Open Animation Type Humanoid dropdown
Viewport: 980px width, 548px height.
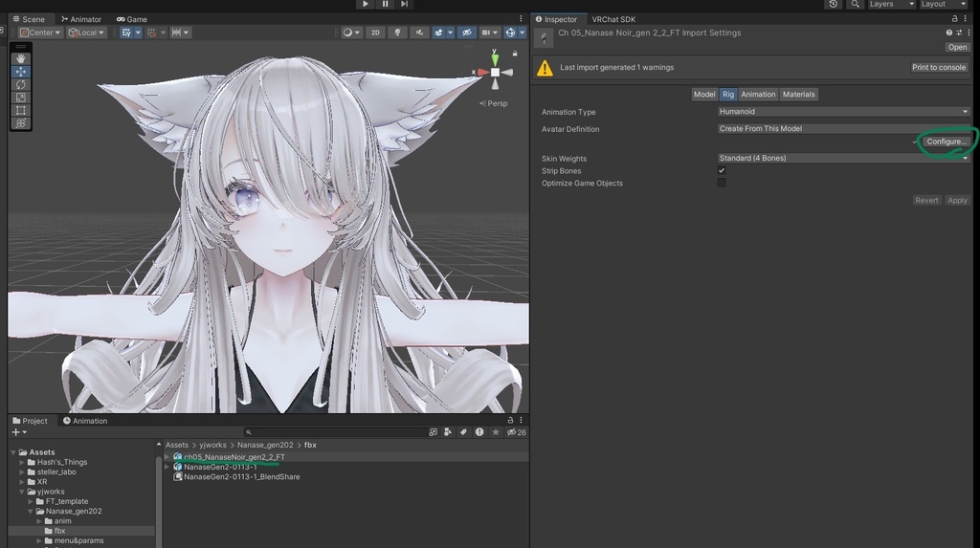[843, 111]
